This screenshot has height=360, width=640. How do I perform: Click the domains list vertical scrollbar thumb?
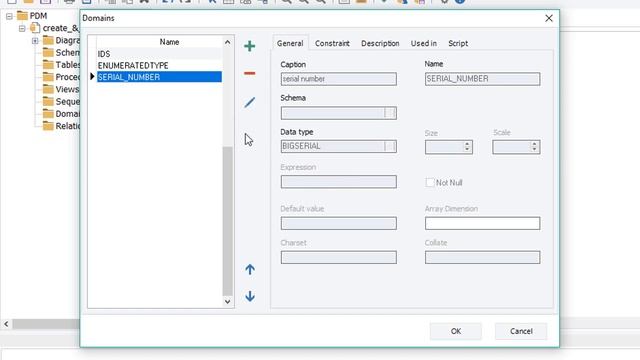227,220
